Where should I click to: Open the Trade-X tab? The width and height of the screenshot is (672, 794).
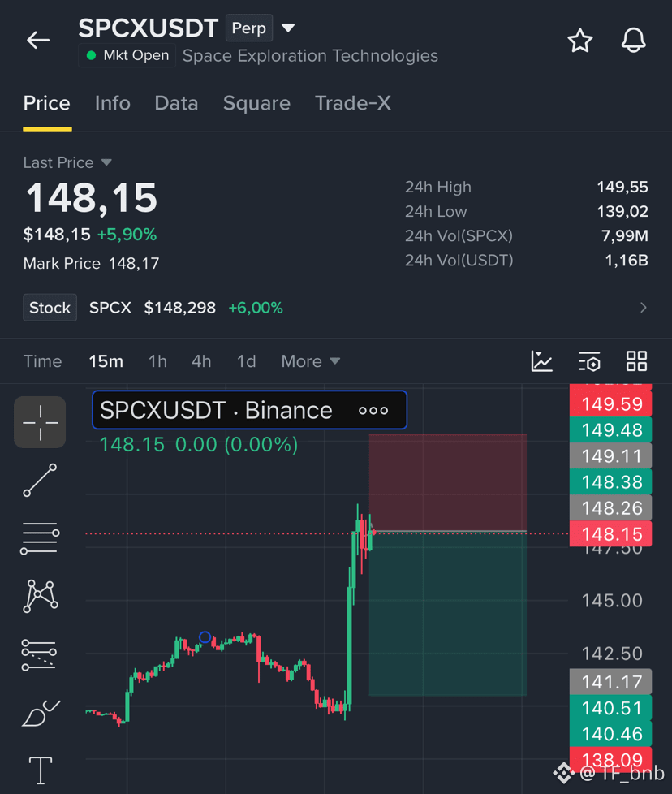[x=353, y=103]
